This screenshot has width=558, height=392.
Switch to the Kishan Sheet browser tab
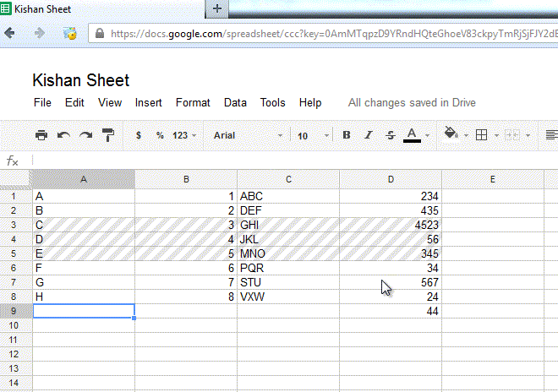(x=102, y=9)
